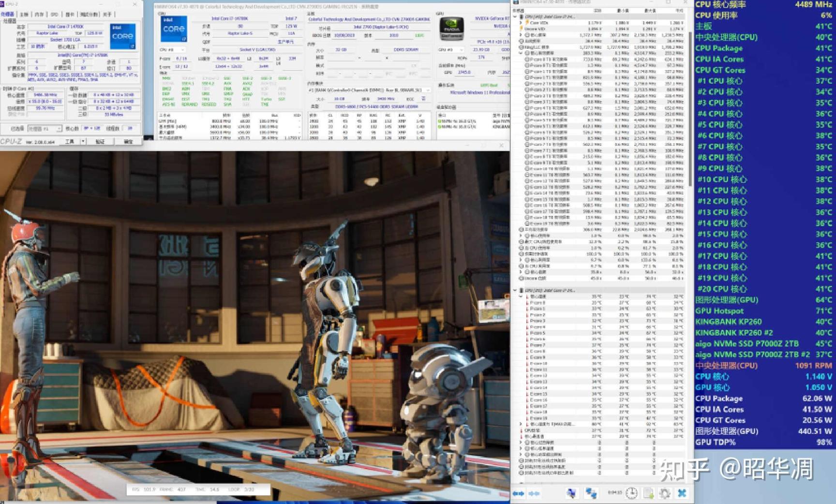Click the network computers icon in HWiNFO toolbar
This screenshot has width=836, height=504.
(x=591, y=493)
